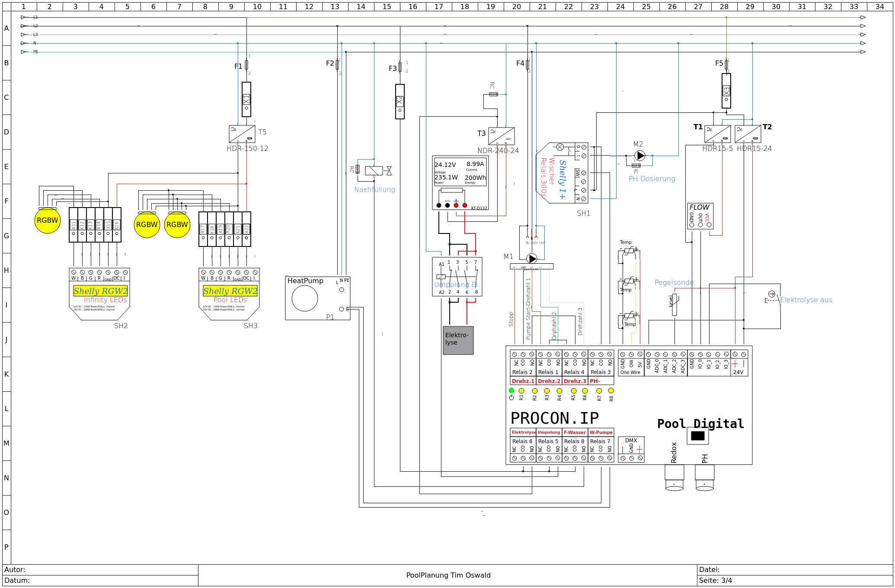This screenshot has height=588, width=895.
Task: Select the Datei: field
Action: click(795, 570)
